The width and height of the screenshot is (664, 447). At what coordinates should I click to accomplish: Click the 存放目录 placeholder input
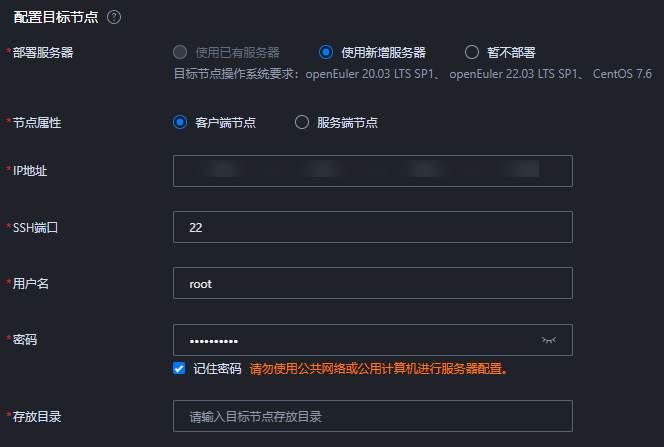[x=373, y=416]
